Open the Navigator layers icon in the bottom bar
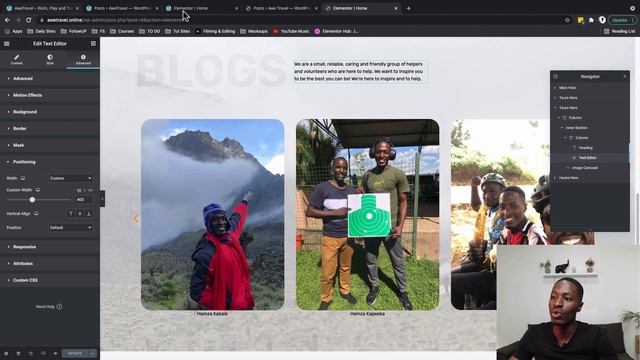This screenshot has width=640, height=360. 18,353
